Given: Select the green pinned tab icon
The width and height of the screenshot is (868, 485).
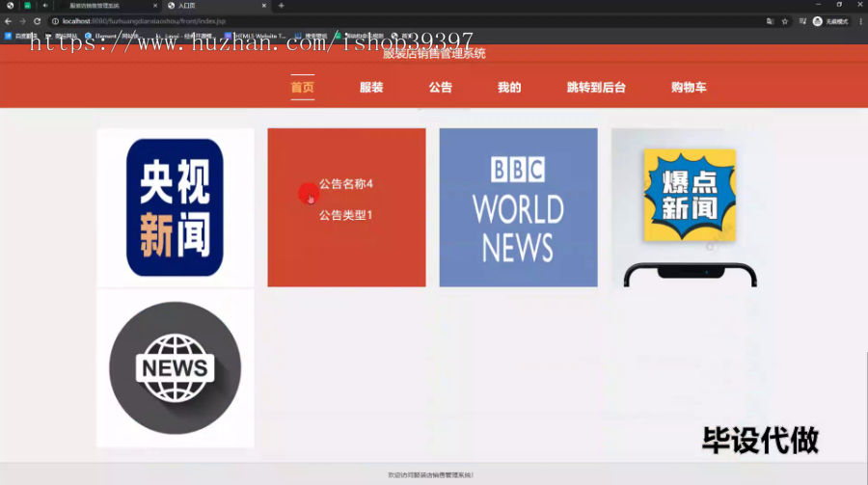Looking at the screenshot, I should tap(27, 6).
